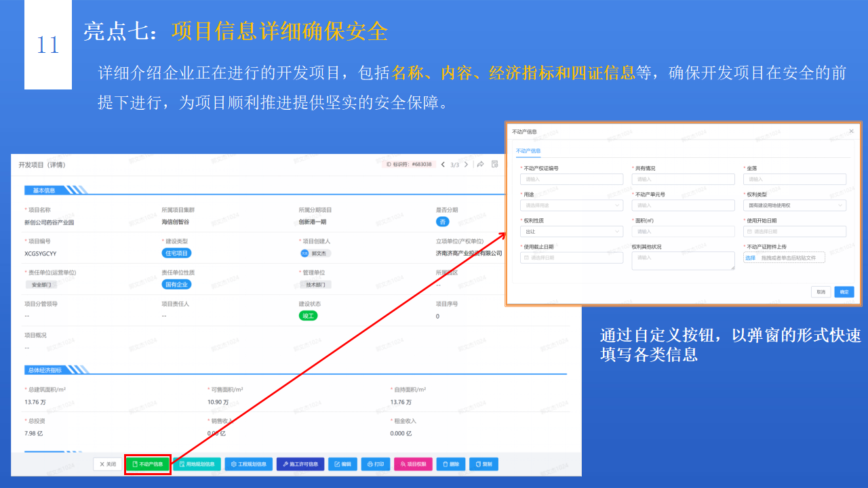Click the 打印 print icon button
Screen dimensions: 868x488
coord(376,464)
